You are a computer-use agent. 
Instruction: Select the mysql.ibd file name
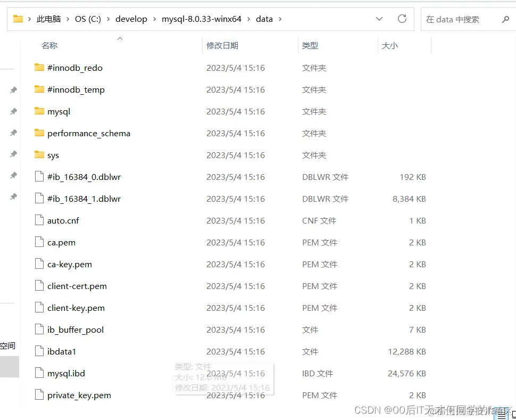click(66, 374)
